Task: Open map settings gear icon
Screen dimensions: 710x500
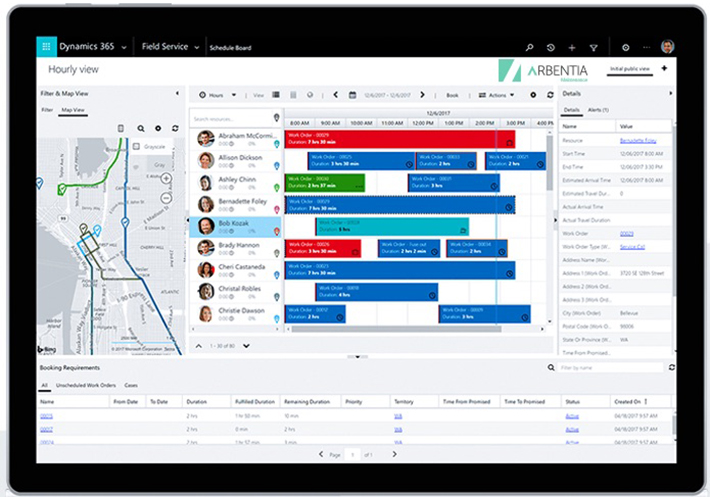Action: point(158,129)
